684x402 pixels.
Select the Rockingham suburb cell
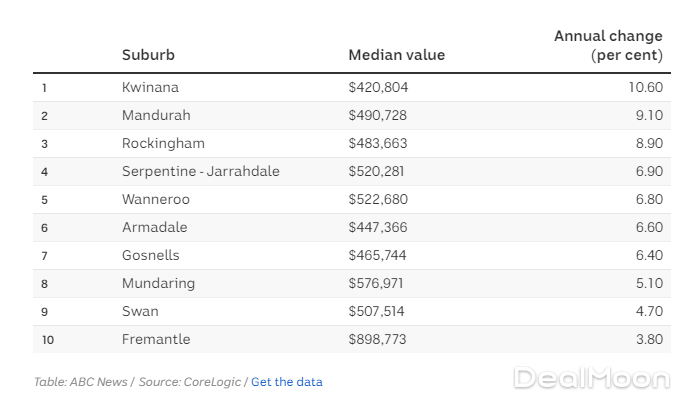162,143
